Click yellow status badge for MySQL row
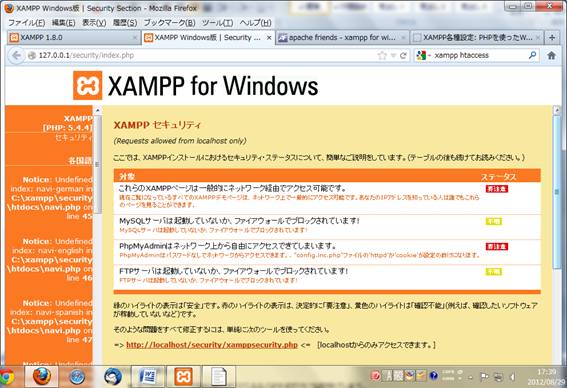The width and height of the screenshot is (567, 388). pos(494,221)
